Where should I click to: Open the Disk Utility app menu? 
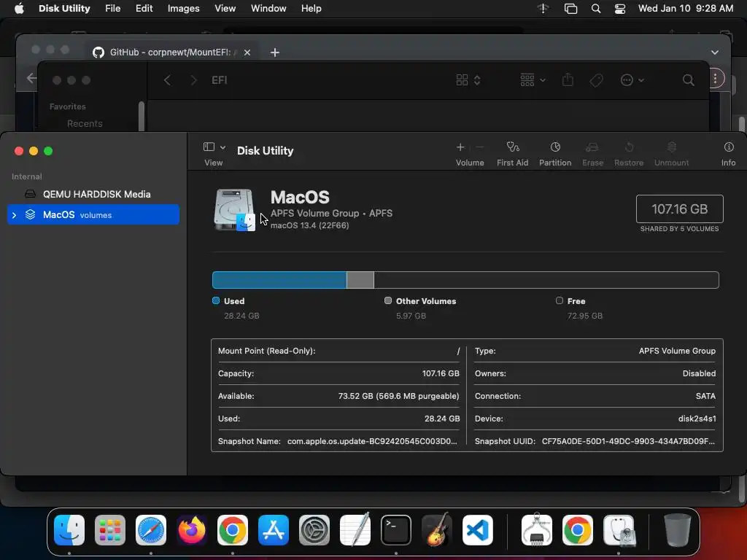coord(64,9)
